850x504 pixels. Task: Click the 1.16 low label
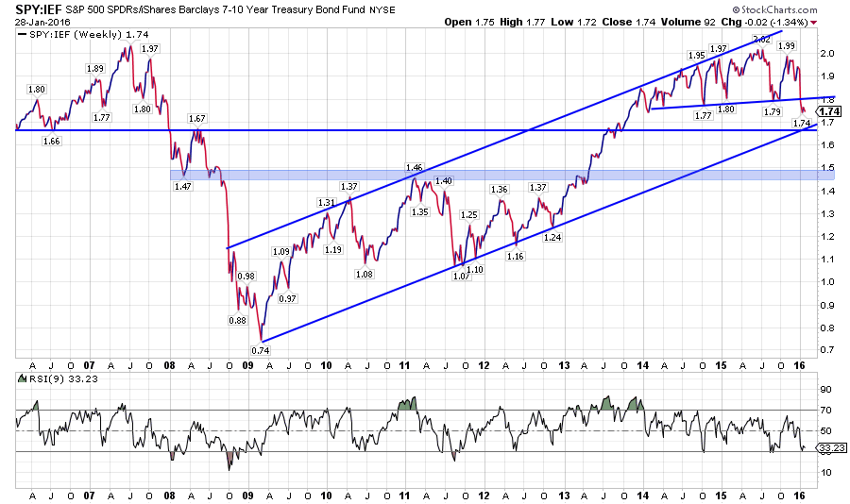[516, 257]
